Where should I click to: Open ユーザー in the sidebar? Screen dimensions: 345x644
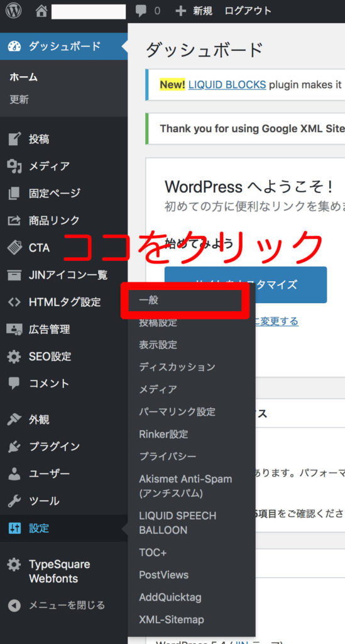49,474
